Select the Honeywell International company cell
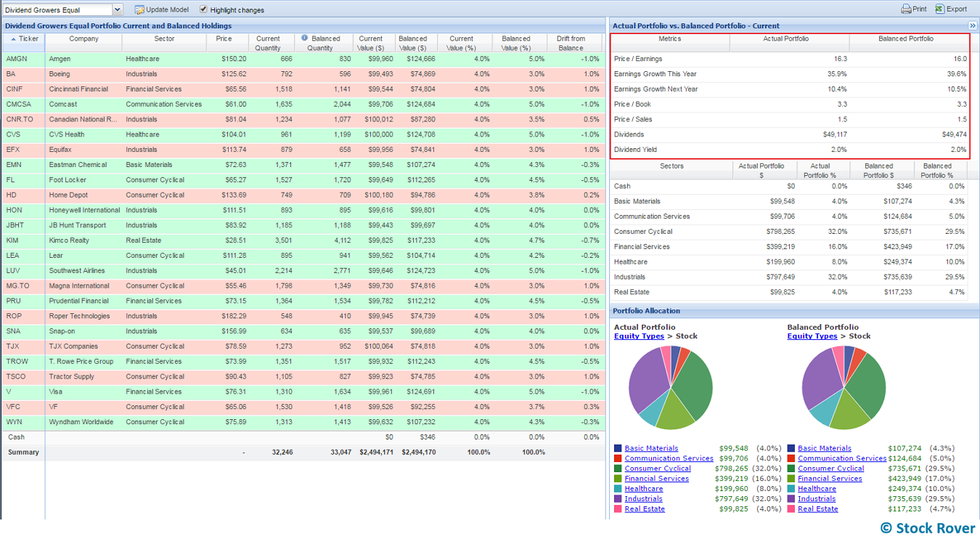This screenshot has width=980, height=539. (x=83, y=211)
